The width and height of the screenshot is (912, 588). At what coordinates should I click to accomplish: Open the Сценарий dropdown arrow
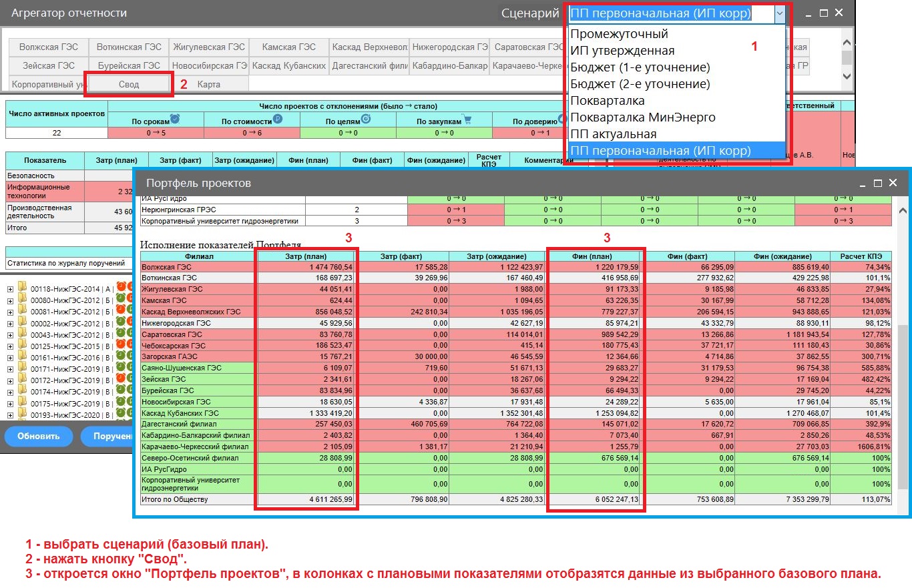click(x=778, y=14)
